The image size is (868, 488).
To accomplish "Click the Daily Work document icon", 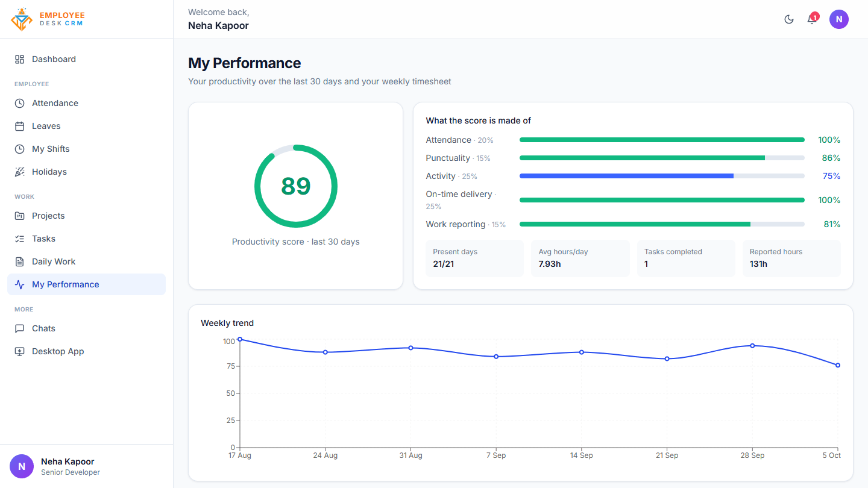I will [x=20, y=261].
